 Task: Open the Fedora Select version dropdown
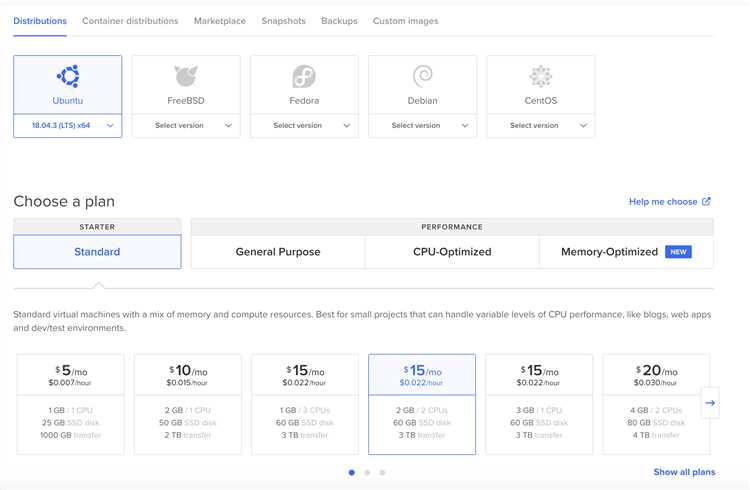pos(304,125)
